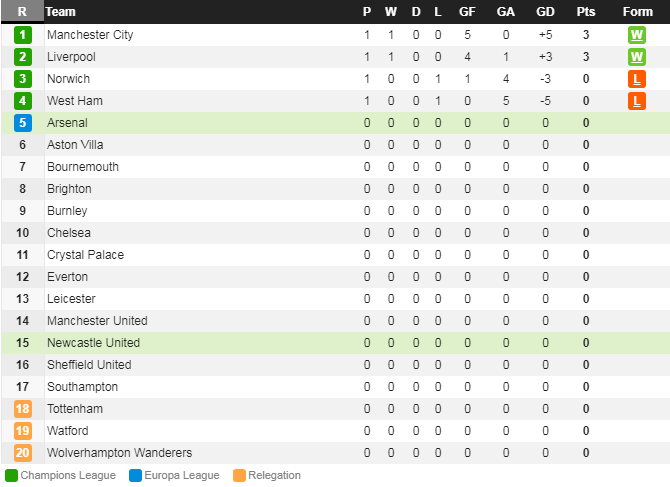670x487 pixels.
Task: Click West Ham's L form badge
Action: point(637,101)
